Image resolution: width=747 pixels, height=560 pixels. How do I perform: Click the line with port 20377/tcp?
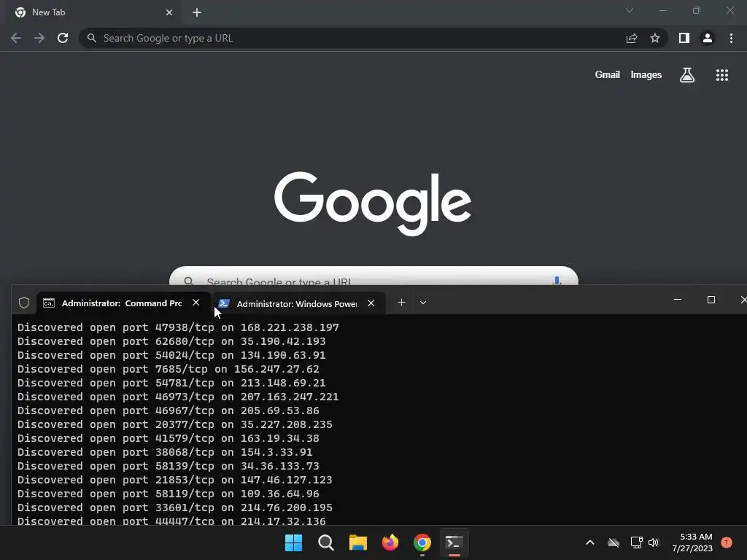coord(175,424)
